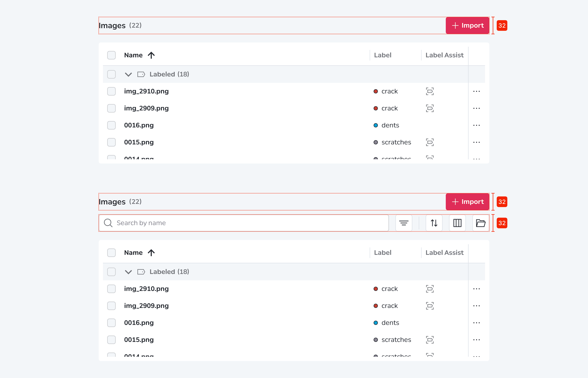The image size is (588, 378).
Task: Click Label Assist column header in bottom table
Action: (x=444, y=253)
